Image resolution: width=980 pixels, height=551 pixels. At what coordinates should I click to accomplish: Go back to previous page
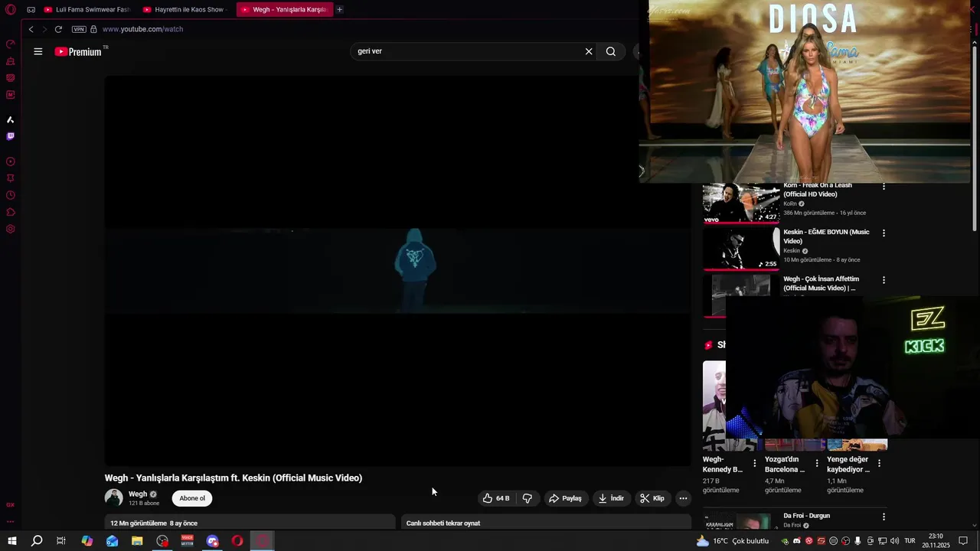point(31,29)
